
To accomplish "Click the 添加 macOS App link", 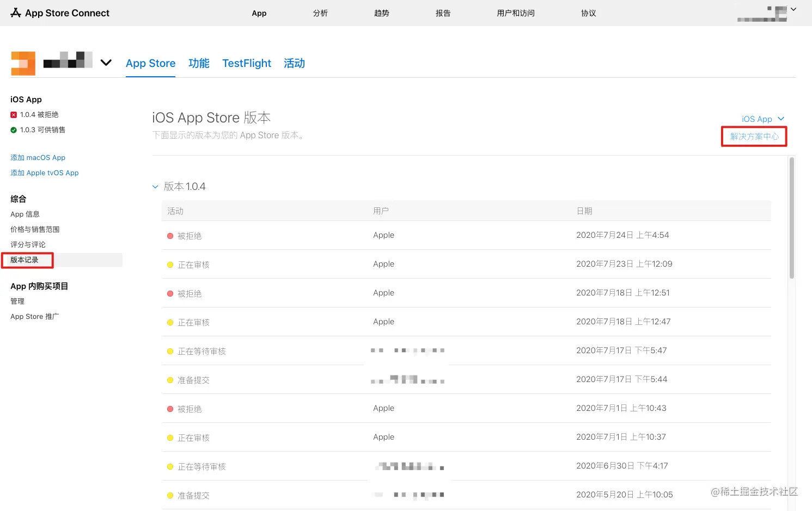I will (x=38, y=158).
